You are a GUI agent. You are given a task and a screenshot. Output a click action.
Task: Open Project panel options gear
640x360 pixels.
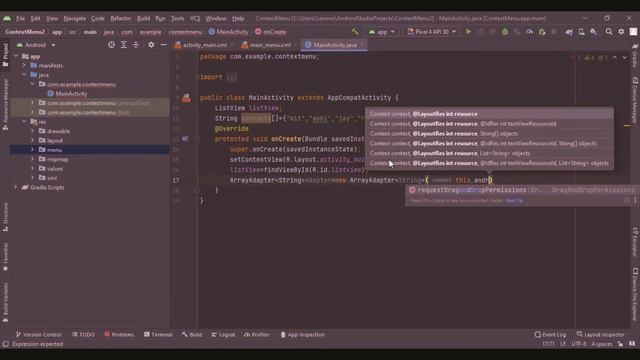tap(151, 45)
